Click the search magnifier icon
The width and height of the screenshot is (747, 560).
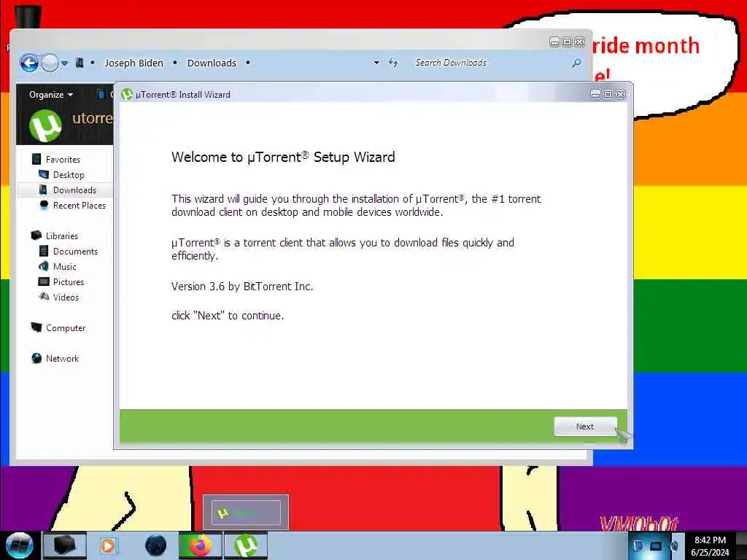tap(576, 63)
